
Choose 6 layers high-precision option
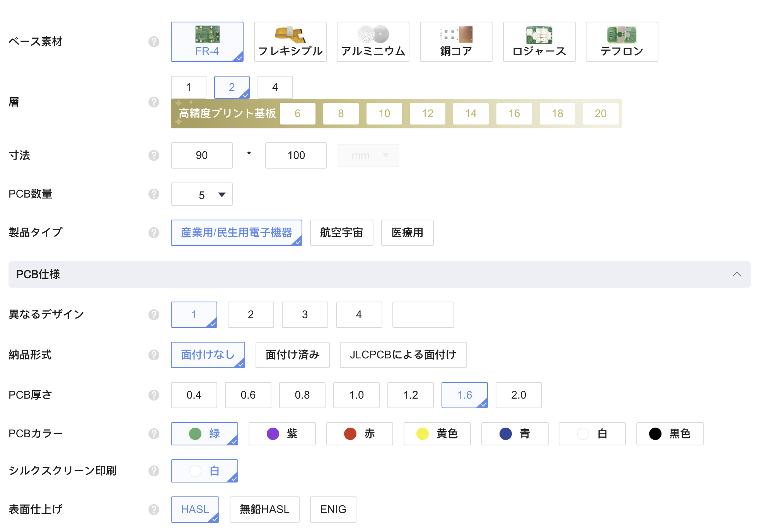298,114
